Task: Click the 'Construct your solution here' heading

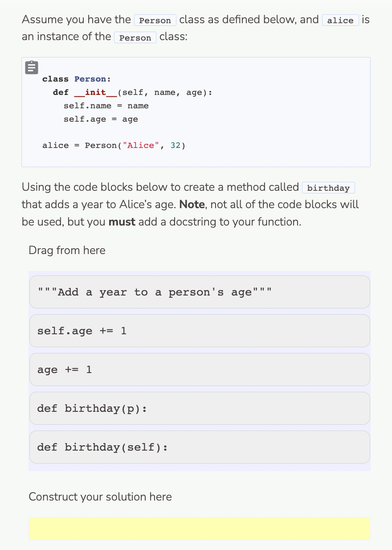Action: click(100, 497)
